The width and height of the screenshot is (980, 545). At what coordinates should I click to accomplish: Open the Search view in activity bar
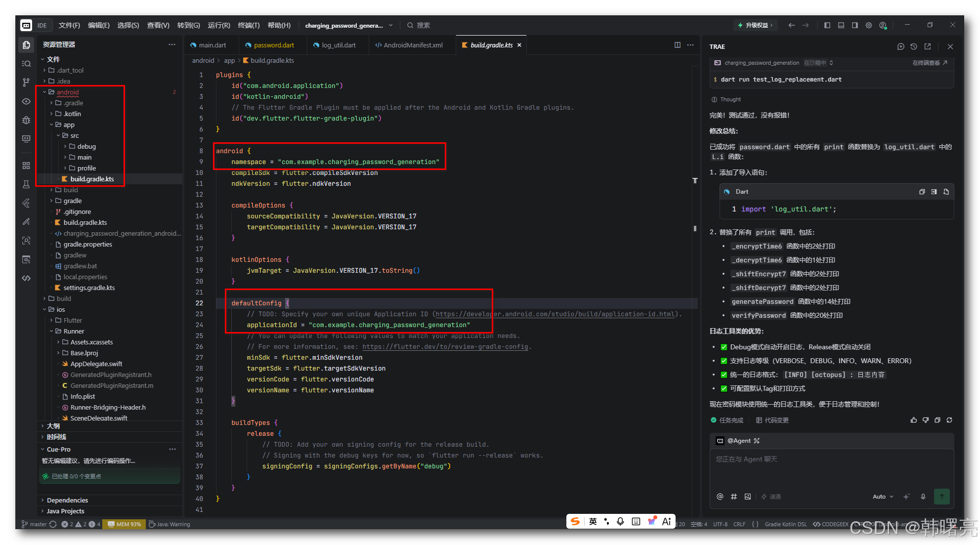[x=26, y=64]
